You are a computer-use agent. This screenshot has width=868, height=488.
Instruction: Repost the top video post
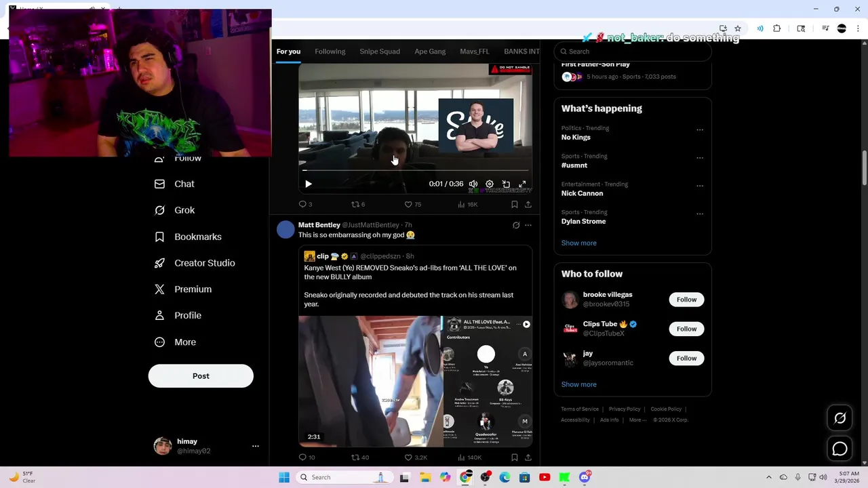tap(358, 204)
